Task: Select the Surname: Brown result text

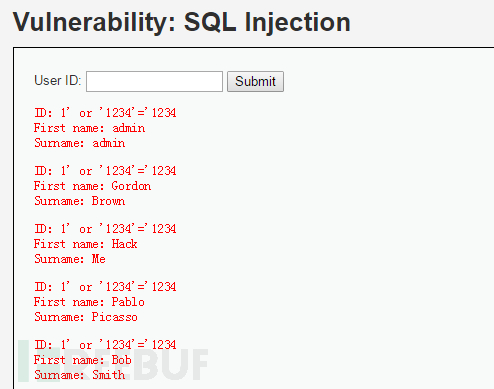Action: (x=80, y=201)
